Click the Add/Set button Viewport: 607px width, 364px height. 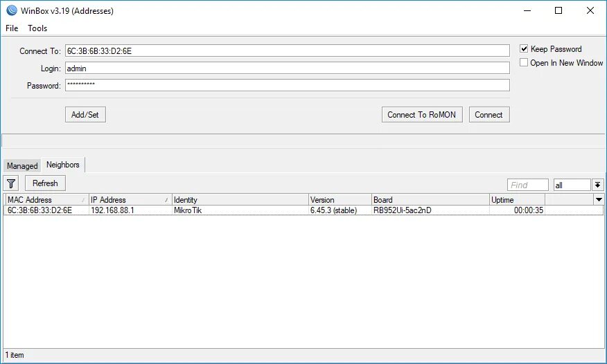(85, 115)
